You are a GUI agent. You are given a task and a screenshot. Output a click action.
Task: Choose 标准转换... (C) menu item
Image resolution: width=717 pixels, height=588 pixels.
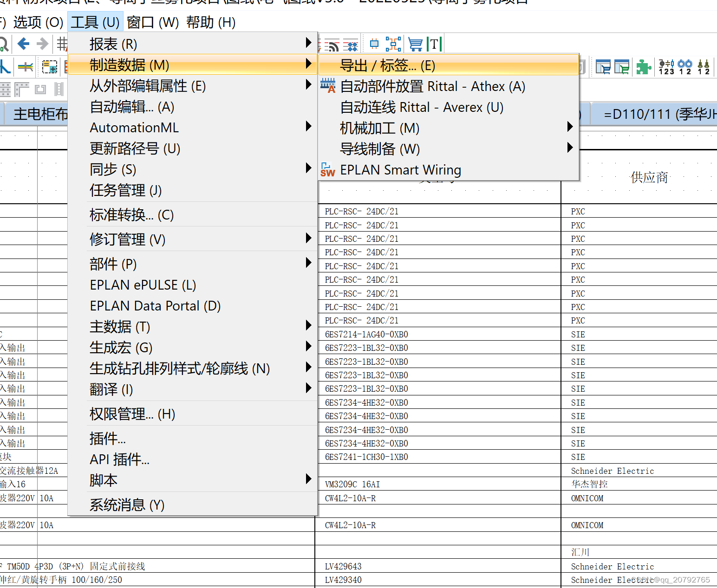click(x=193, y=215)
